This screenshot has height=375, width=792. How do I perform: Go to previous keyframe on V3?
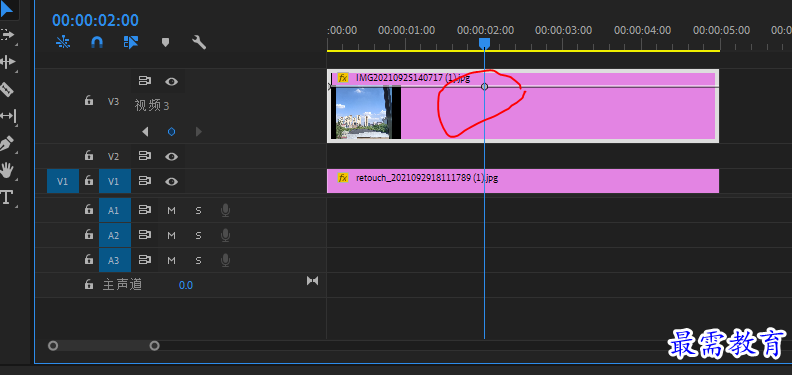145,132
